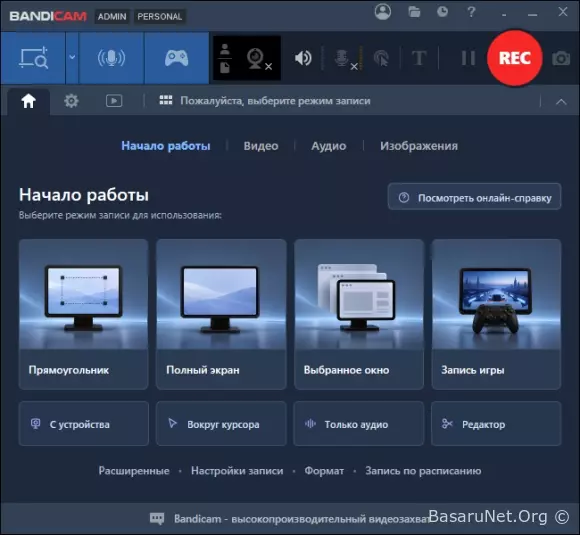580x535 pixels.
Task: Open the output folder icon
Action: point(414,12)
